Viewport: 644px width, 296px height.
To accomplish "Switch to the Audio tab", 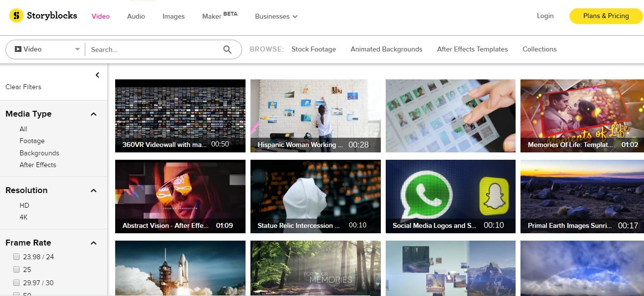I will pos(136,16).
